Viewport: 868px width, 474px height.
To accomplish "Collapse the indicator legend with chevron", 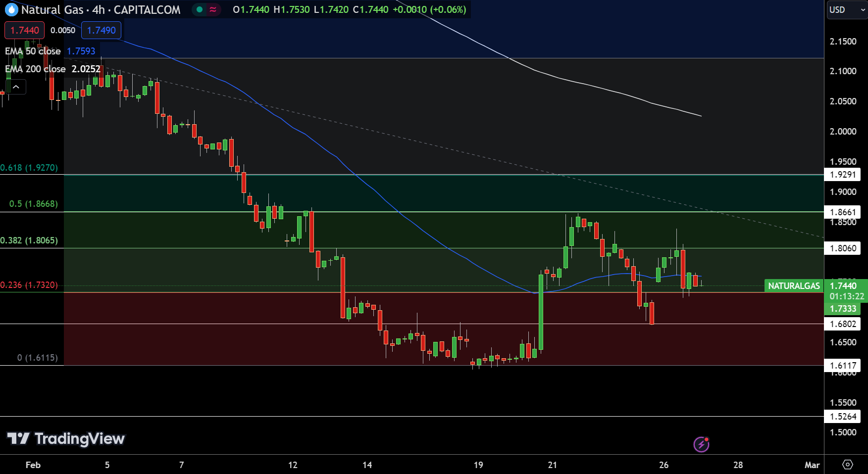I will 16,87.
